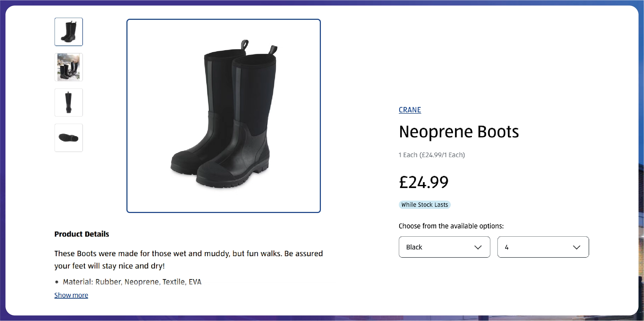Screen dimensions: 644x321
Task: Open the CRANE brand link
Action: [x=410, y=110]
